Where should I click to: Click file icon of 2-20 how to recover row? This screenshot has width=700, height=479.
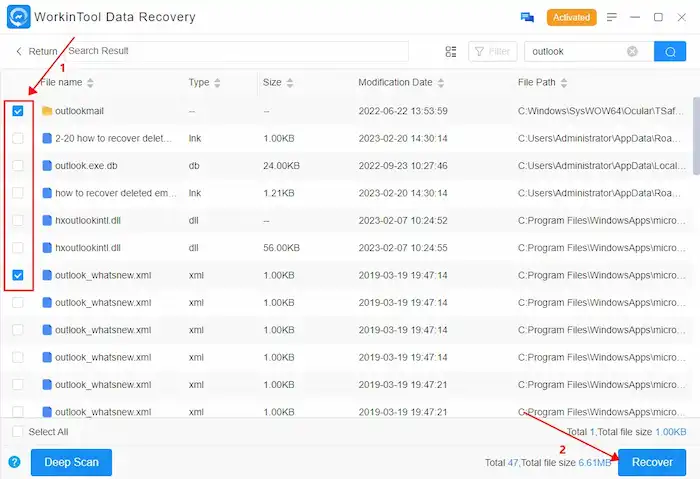point(47,138)
